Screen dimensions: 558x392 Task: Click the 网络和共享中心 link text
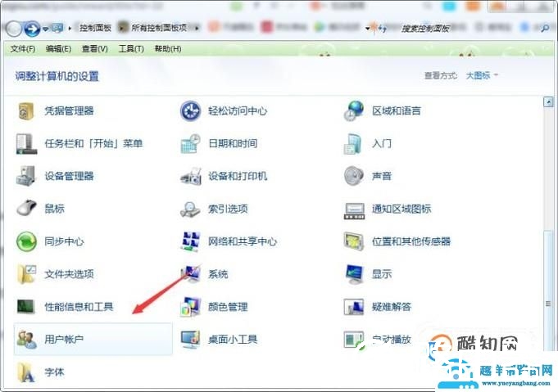pyautogui.click(x=243, y=241)
